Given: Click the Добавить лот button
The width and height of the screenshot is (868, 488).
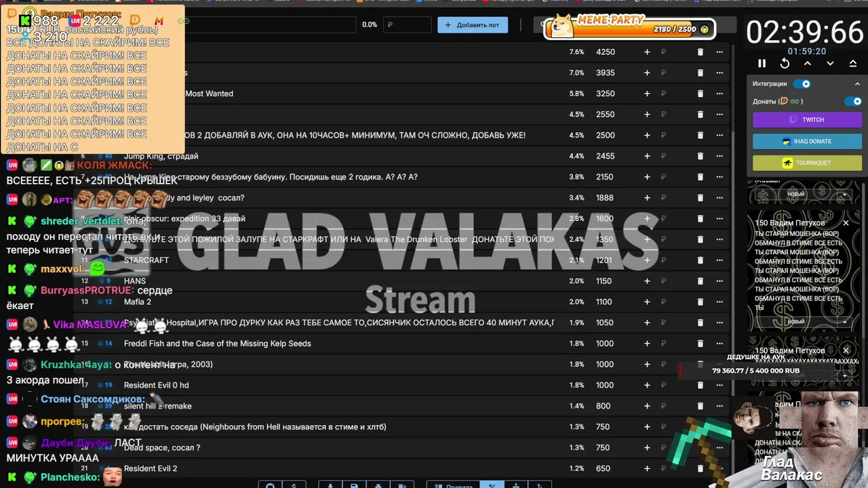Looking at the screenshot, I should 473,25.
